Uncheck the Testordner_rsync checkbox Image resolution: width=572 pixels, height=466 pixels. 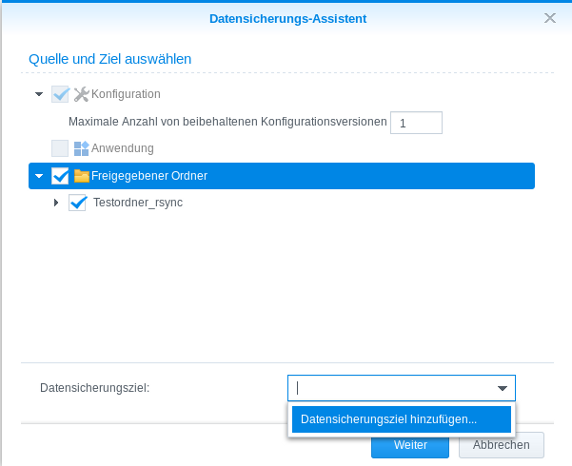pyautogui.click(x=77, y=203)
